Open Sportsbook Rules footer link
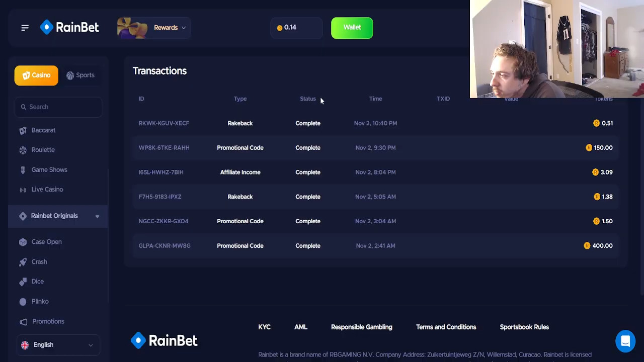 [x=524, y=327]
